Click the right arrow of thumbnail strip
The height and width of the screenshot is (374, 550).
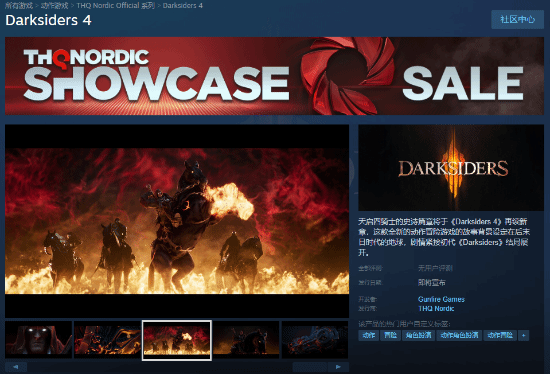(338, 367)
